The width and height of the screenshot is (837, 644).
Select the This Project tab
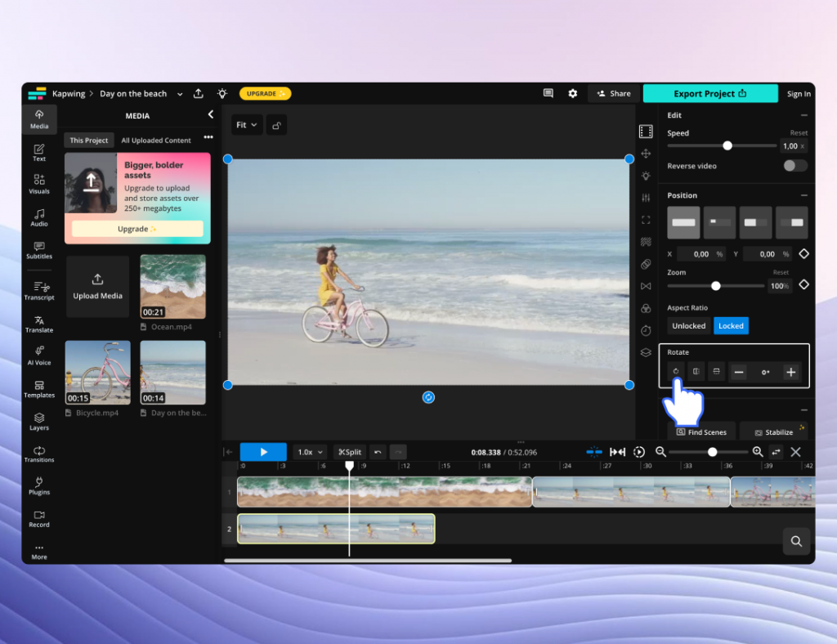coord(89,141)
